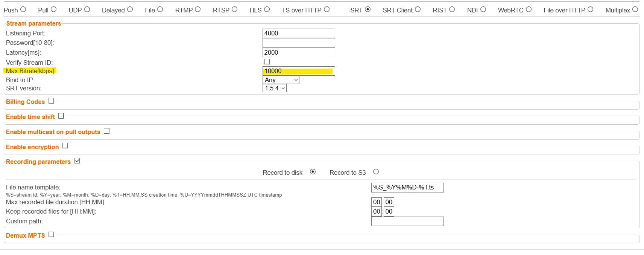Click the Custom path input field
This screenshot has height=255, width=644.
[407, 221]
